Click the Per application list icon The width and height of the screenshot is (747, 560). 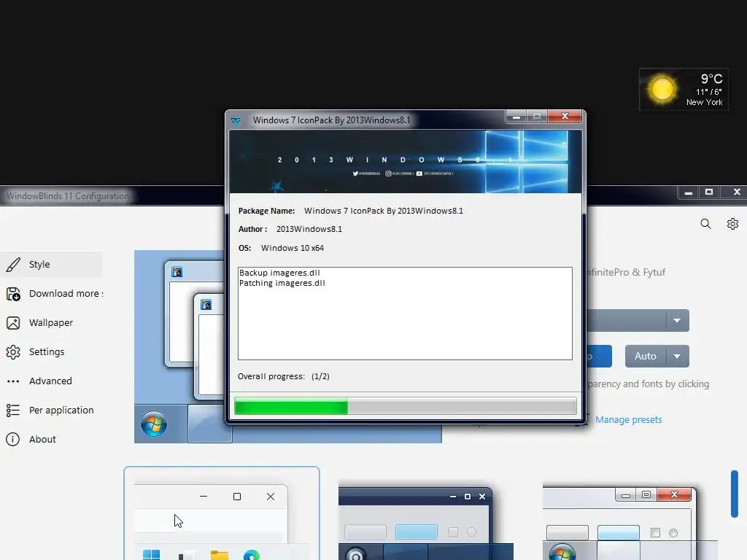click(13, 410)
